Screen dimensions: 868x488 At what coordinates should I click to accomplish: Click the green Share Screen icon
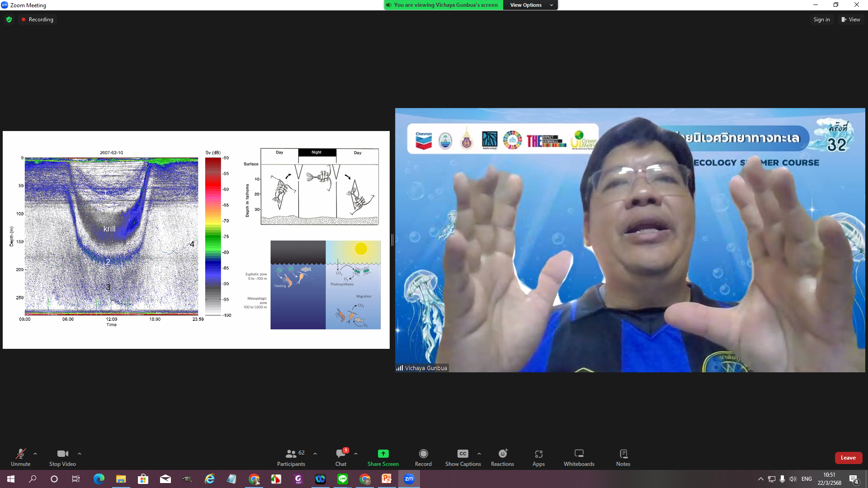tap(383, 454)
